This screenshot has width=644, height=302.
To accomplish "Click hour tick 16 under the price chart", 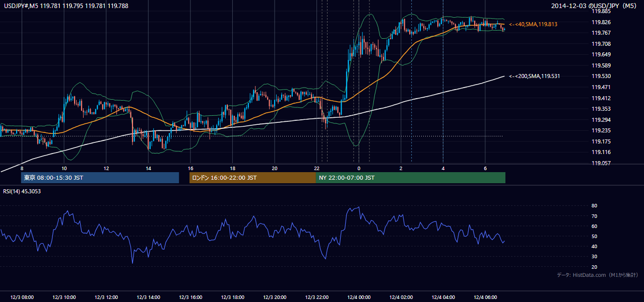I will point(190,168).
